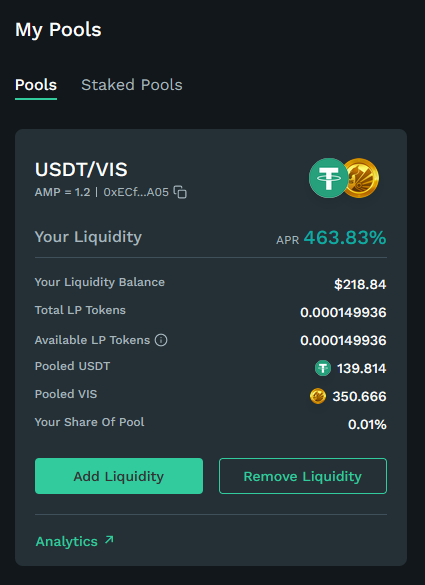Click the large USDT token logo

click(329, 178)
